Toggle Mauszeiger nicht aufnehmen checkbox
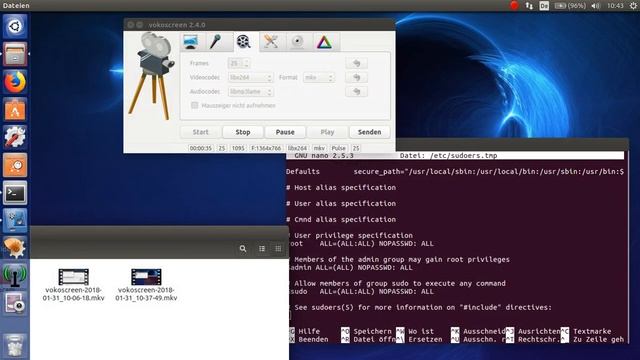The height and width of the screenshot is (360, 640). (195, 105)
